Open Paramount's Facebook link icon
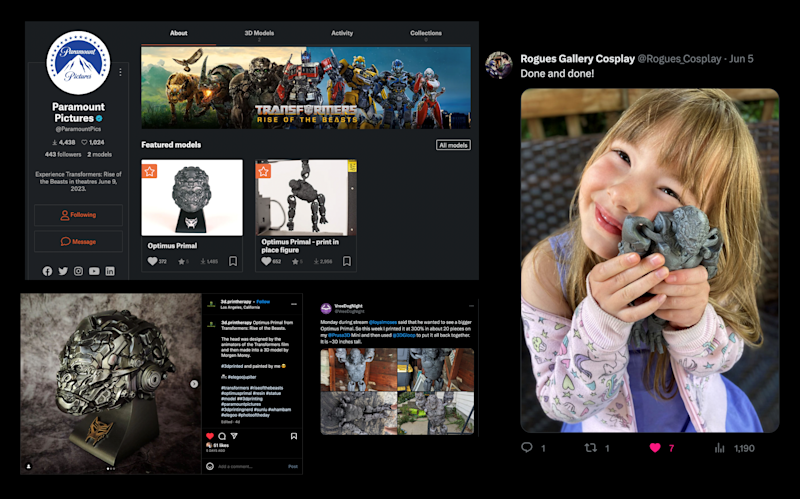This screenshot has height=499, width=800. click(47, 271)
